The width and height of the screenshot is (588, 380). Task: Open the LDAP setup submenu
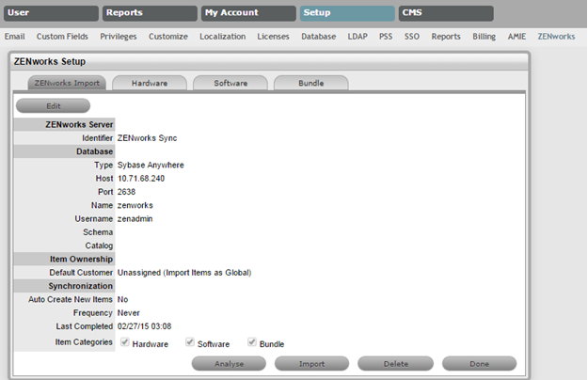355,36
